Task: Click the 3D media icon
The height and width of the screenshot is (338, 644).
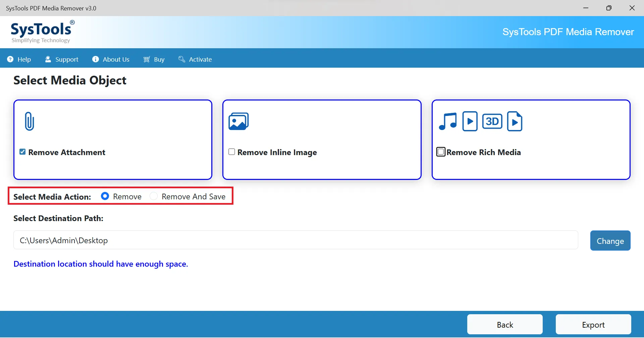Action: (x=492, y=121)
